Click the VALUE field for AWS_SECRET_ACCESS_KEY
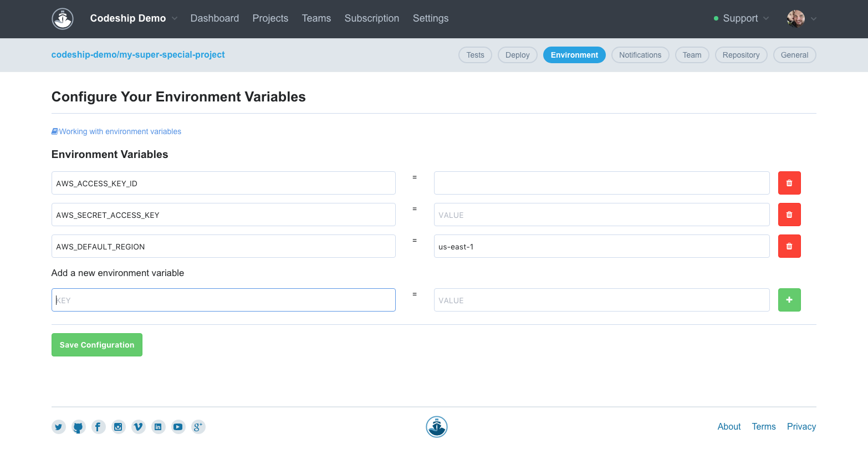The width and height of the screenshot is (868, 459). (601, 215)
